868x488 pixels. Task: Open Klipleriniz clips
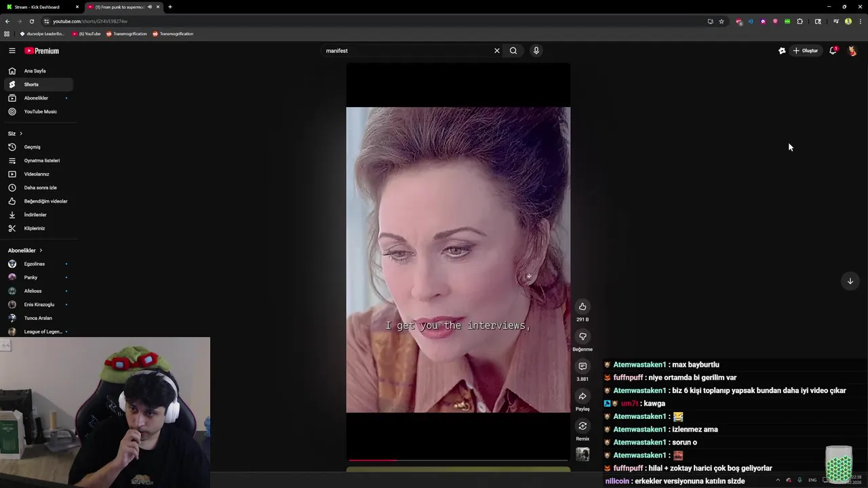pos(38,228)
